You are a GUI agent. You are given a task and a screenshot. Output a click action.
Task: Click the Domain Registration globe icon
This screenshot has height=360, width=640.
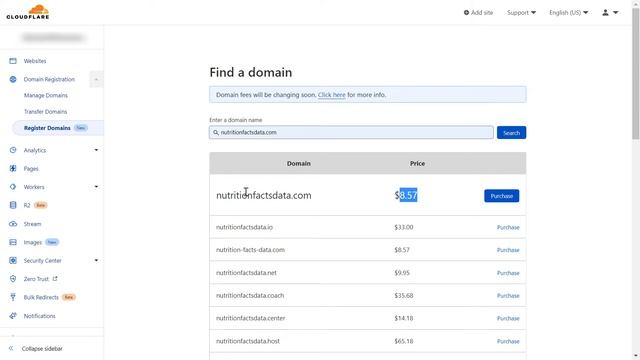click(x=13, y=79)
